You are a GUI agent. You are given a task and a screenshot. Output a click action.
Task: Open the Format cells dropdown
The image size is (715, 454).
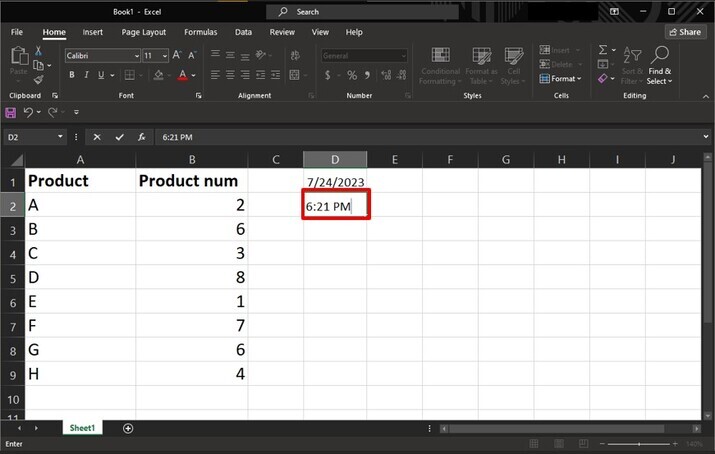[x=560, y=79]
